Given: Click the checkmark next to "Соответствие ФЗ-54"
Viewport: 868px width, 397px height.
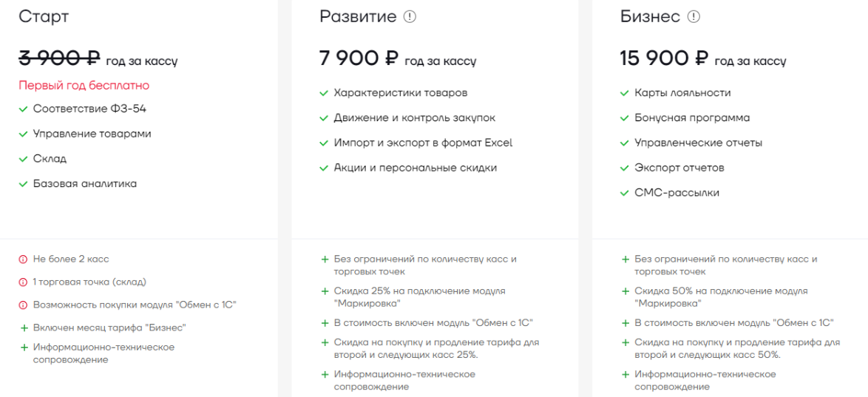Looking at the screenshot, I should pos(23,109).
